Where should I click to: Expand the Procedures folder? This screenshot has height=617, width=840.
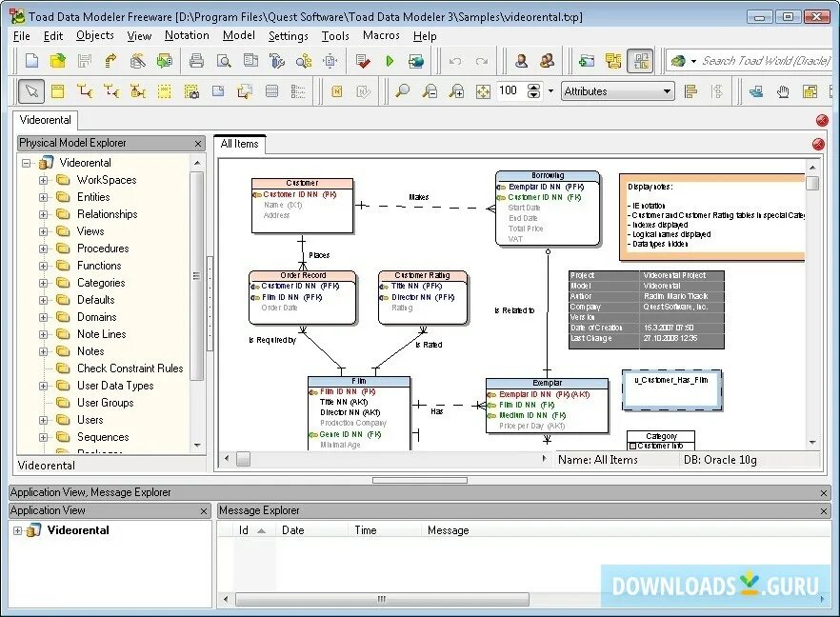44,249
